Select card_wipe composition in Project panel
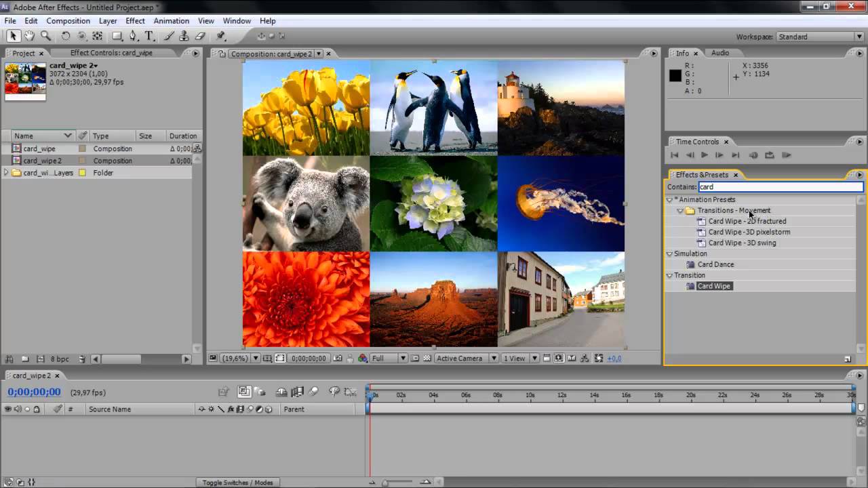 pyautogui.click(x=39, y=148)
